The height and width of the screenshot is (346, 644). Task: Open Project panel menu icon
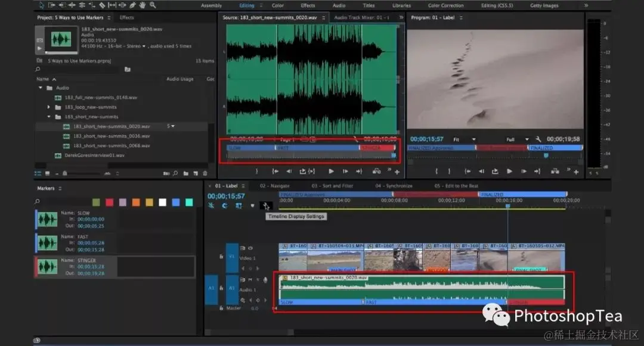pyautogui.click(x=109, y=18)
